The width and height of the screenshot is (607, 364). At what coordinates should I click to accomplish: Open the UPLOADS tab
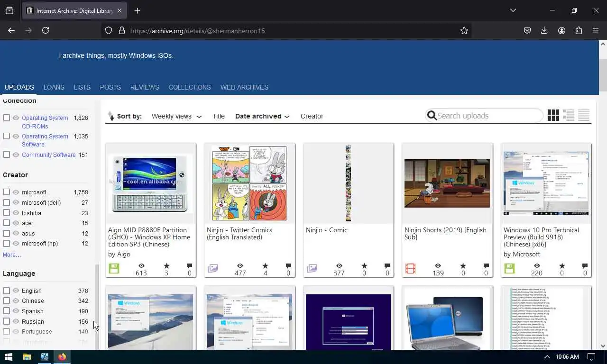pos(19,87)
